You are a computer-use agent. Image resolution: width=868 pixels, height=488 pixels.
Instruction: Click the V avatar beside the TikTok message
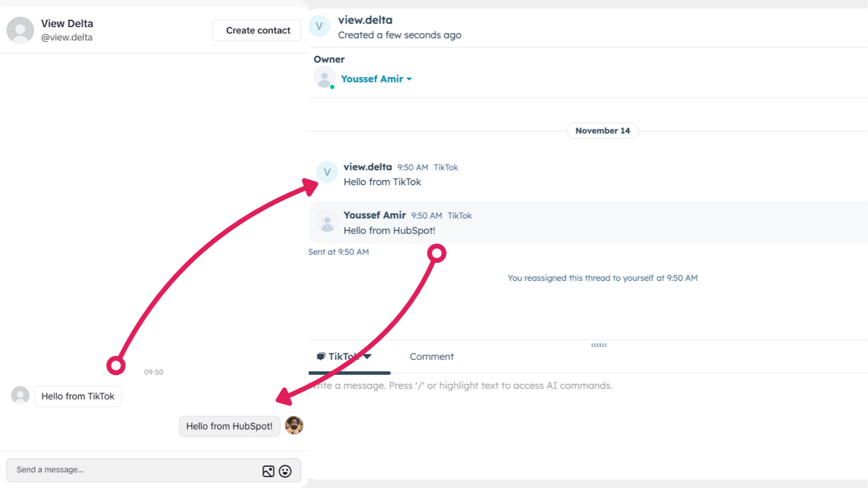point(327,172)
